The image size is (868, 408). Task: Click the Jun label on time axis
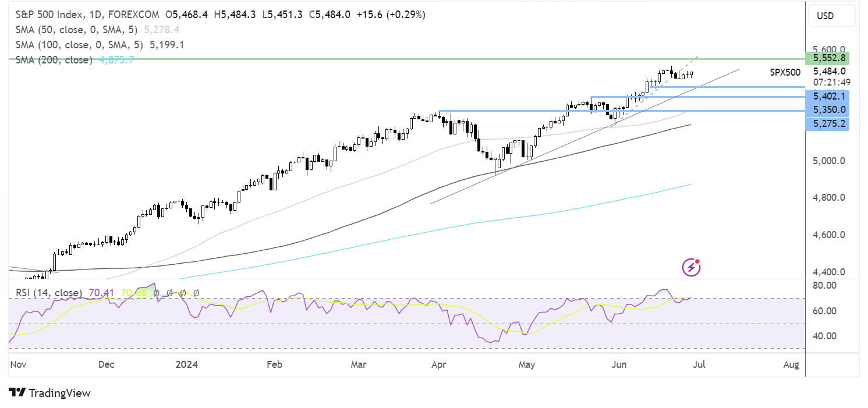tap(618, 365)
